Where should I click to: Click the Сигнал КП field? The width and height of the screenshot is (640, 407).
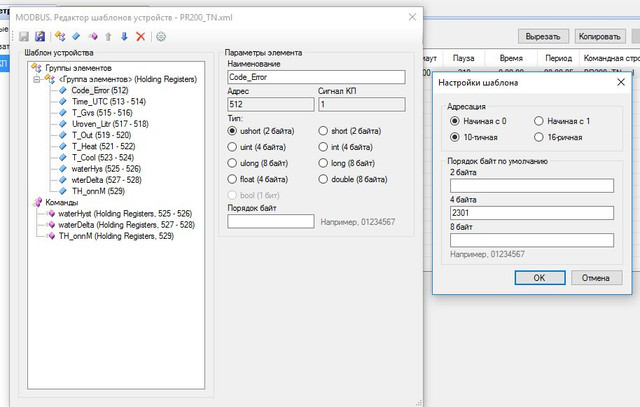point(362,105)
